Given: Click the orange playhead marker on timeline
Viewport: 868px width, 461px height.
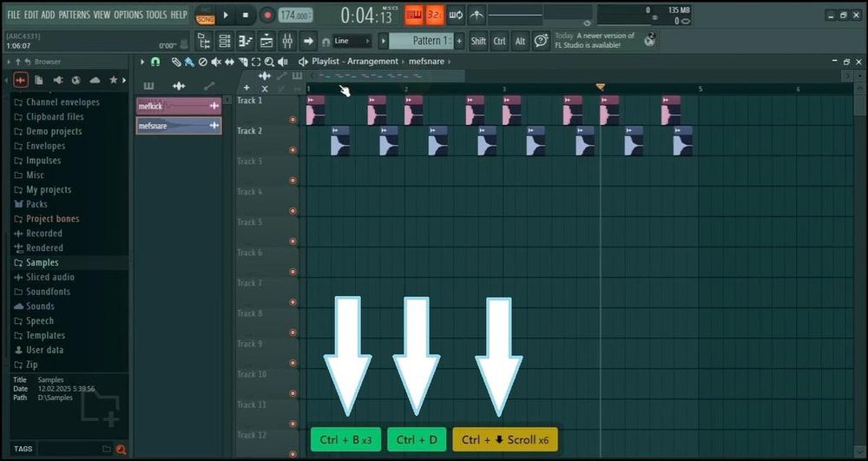Looking at the screenshot, I should point(600,87).
